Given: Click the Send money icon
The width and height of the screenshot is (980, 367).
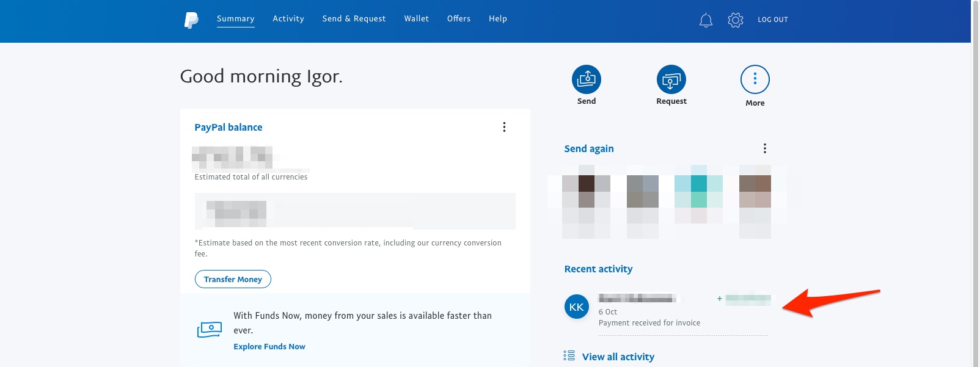Looking at the screenshot, I should coord(587,79).
